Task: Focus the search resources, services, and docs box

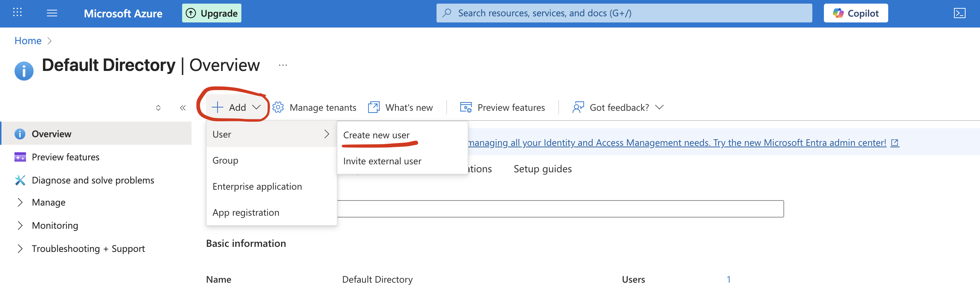Action: pyautogui.click(x=624, y=13)
